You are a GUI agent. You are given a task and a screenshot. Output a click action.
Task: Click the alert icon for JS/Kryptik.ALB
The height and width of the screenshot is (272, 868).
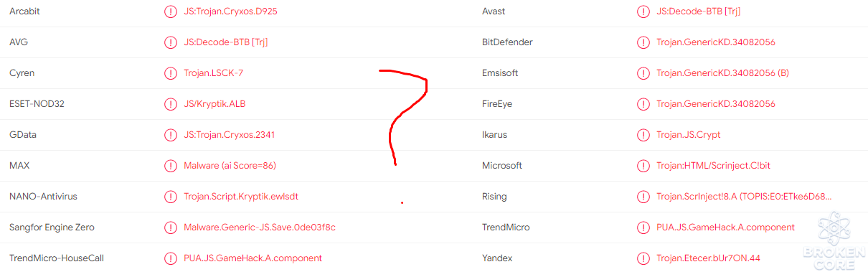171,104
